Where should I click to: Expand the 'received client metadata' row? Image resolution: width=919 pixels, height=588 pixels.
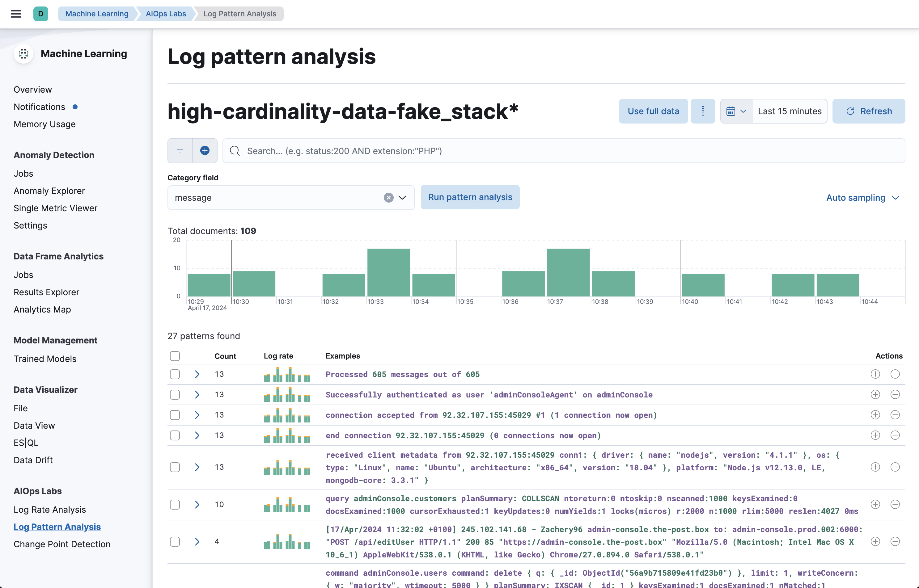[x=197, y=467]
